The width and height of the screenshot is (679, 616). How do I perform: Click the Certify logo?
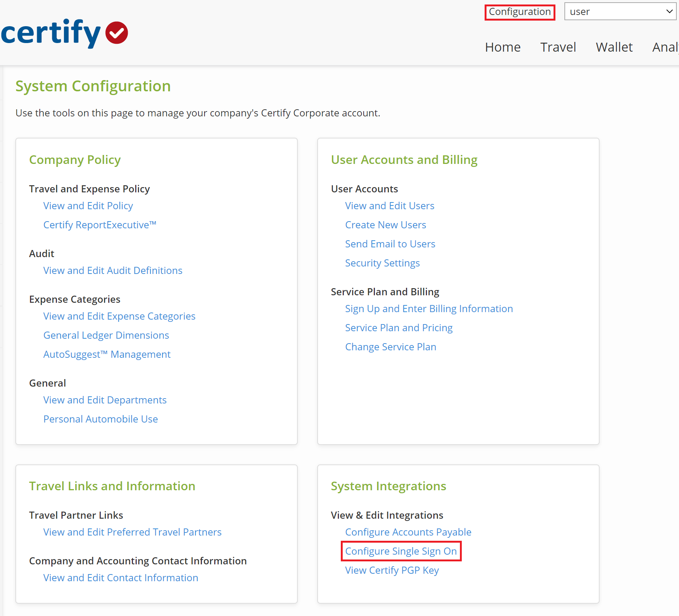64,33
